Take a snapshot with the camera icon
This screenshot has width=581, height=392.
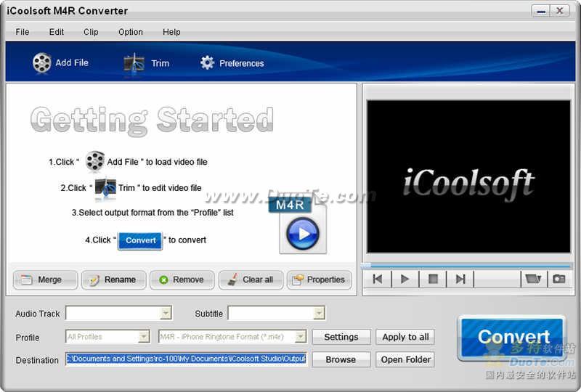click(558, 279)
